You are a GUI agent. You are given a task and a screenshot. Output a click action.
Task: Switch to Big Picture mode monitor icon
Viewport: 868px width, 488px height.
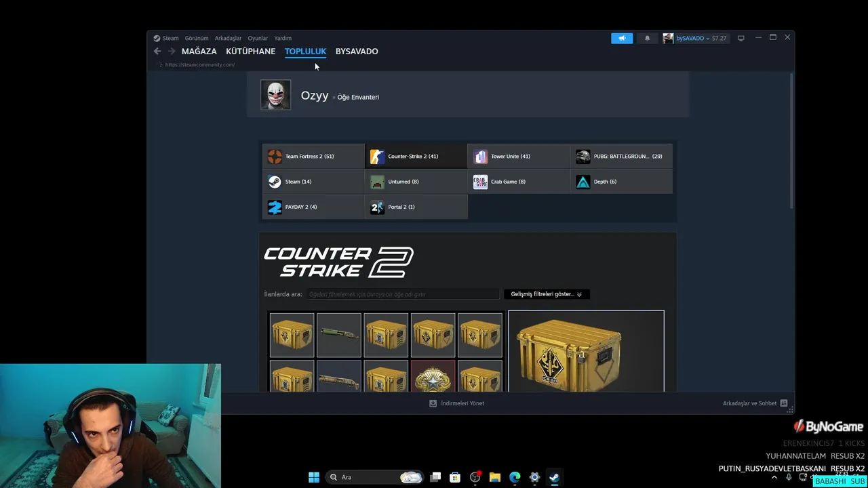741,38
